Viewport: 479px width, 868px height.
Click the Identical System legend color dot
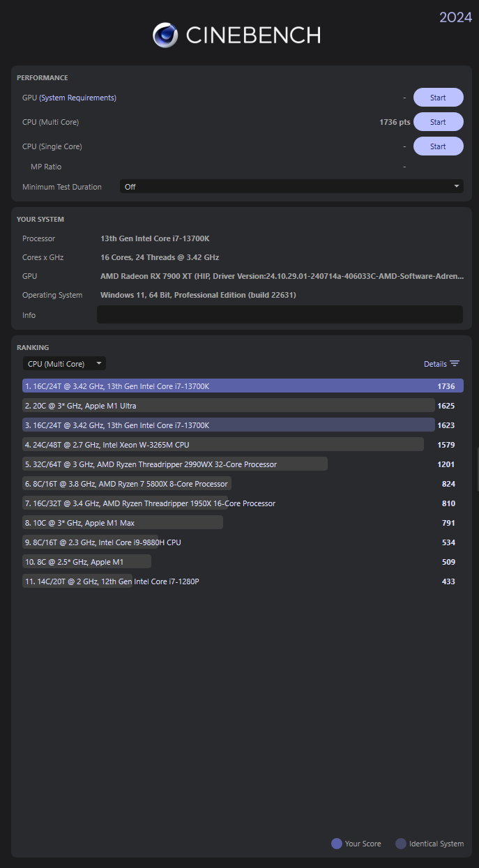click(401, 844)
